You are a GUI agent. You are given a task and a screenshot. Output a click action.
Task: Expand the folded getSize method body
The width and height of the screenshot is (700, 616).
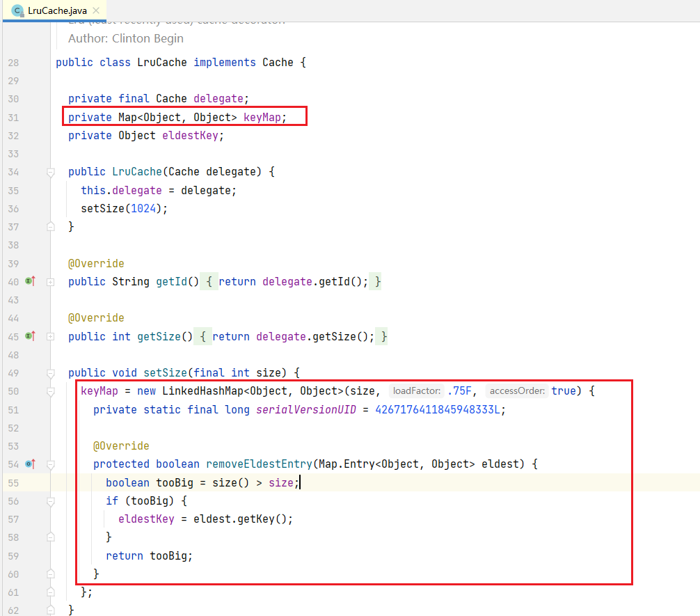pyautogui.click(x=50, y=336)
